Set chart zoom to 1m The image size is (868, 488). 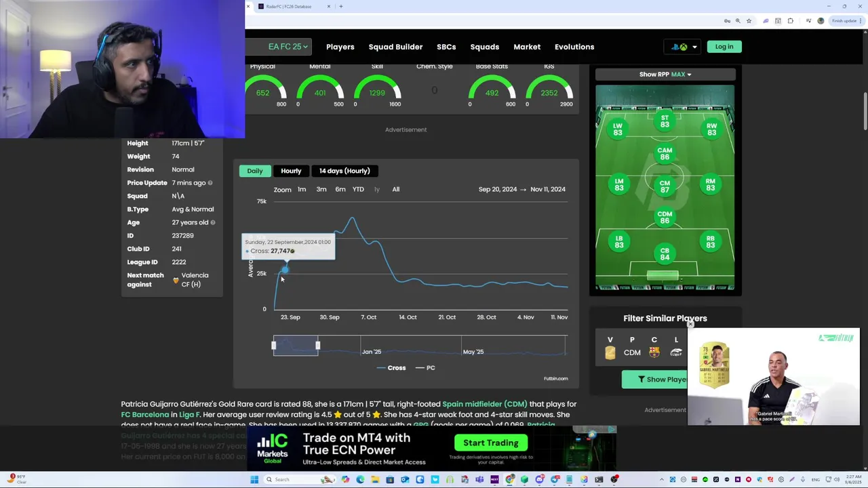pos(302,189)
